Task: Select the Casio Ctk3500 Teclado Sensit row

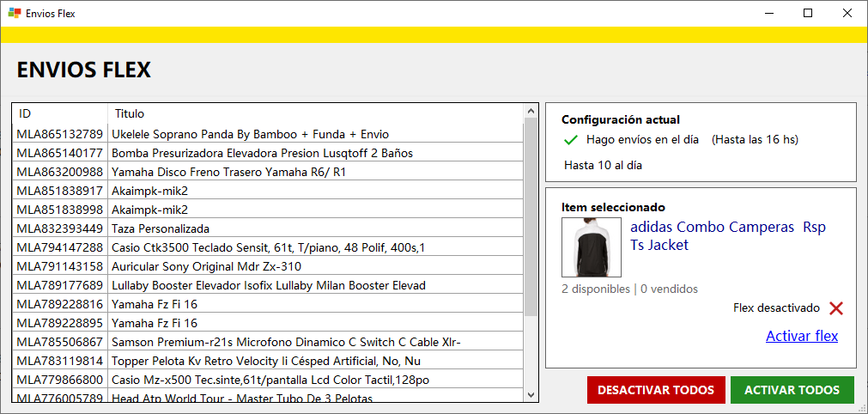Action: pos(268,247)
